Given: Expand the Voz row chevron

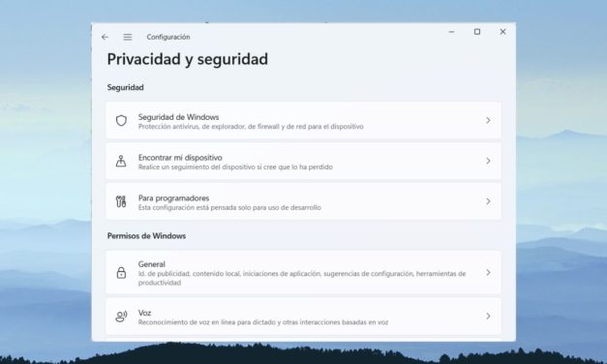Looking at the screenshot, I should click(488, 316).
